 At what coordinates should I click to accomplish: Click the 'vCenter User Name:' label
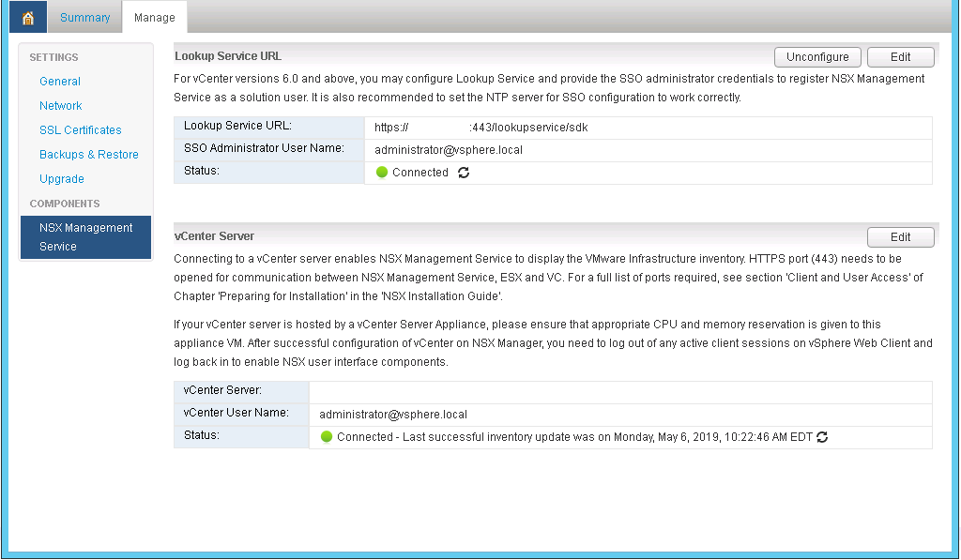236,413
